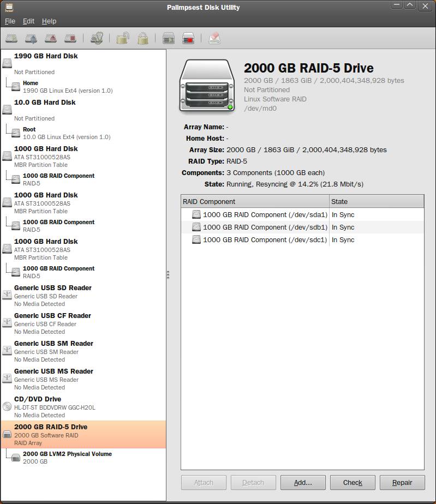Viewport: 436px width, 504px height.
Task: Click the Generic USB SD Reader icon
Action: coord(7,295)
